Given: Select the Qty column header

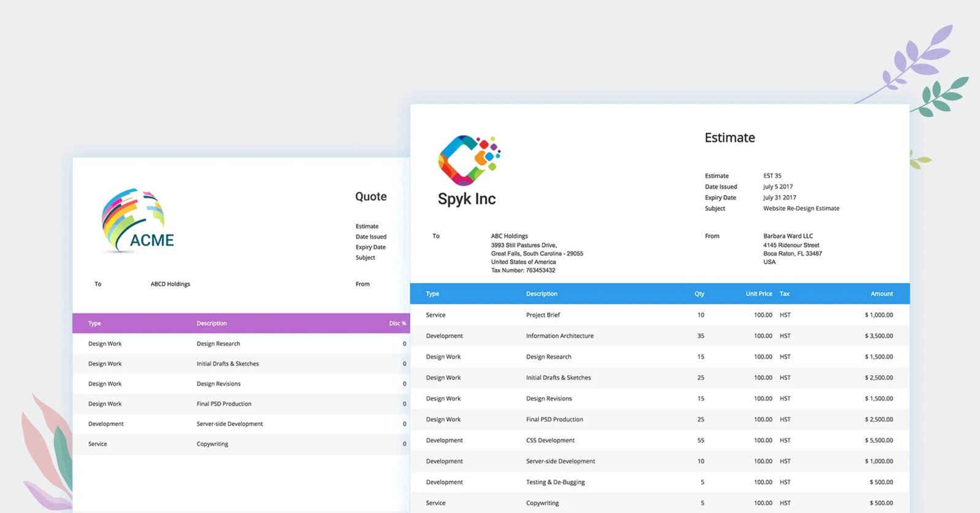Looking at the screenshot, I should point(699,294).
